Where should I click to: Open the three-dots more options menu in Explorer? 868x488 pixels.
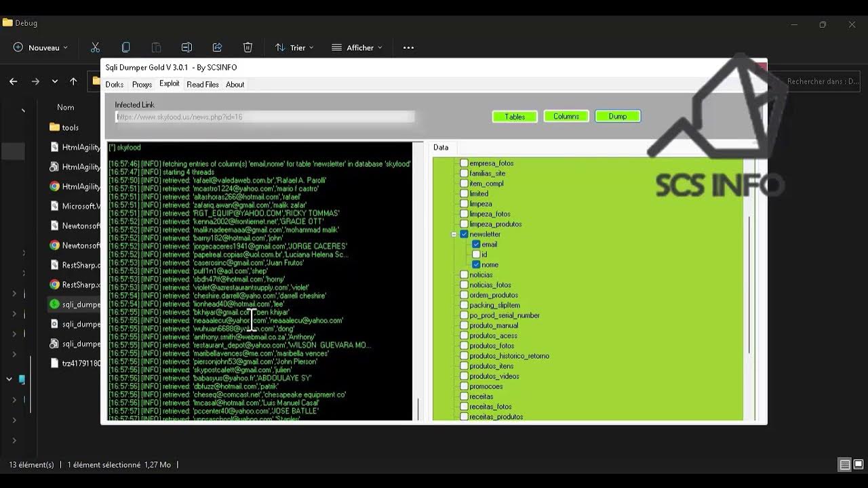(408, 47)
